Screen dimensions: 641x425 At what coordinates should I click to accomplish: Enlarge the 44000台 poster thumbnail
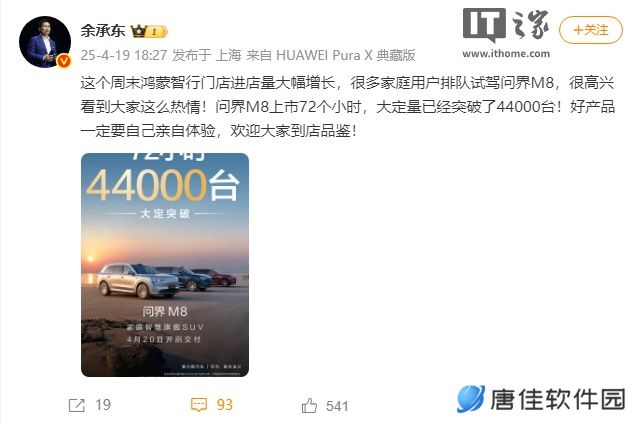[x=165, y=265]
